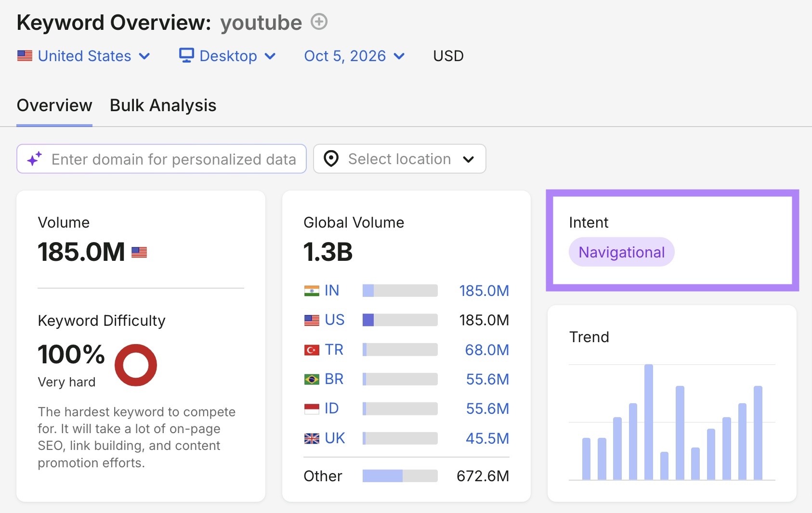
Task: Click the 45.5M volume value
Action: tap(487, 438)
